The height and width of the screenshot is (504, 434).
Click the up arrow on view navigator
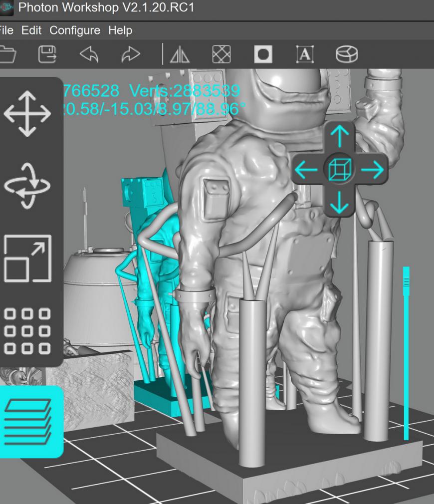coord(340,135)
